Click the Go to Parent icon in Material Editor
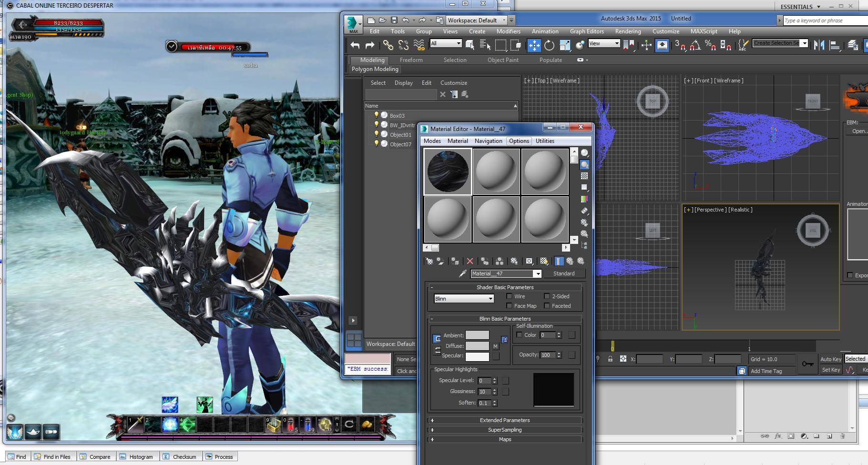Image resolution: width=868 pixels, height=465 pixels. [570, 261]
